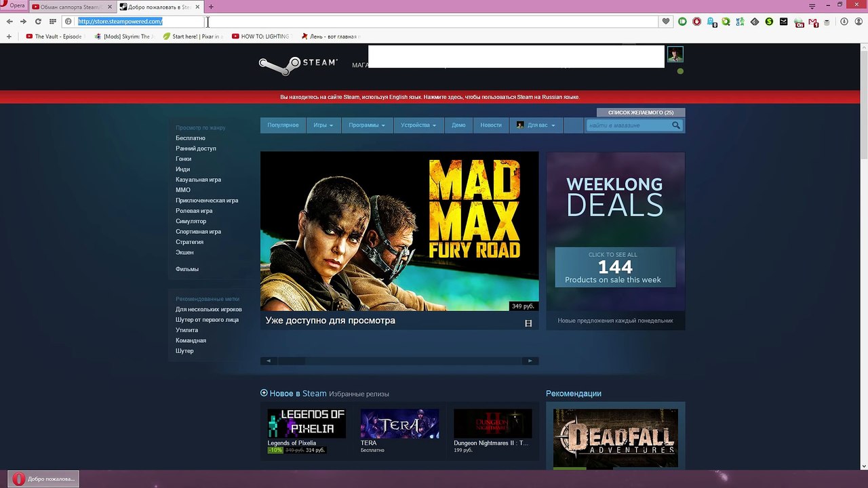Open the Legends of Pixelia thumbnail

(307, 424)
